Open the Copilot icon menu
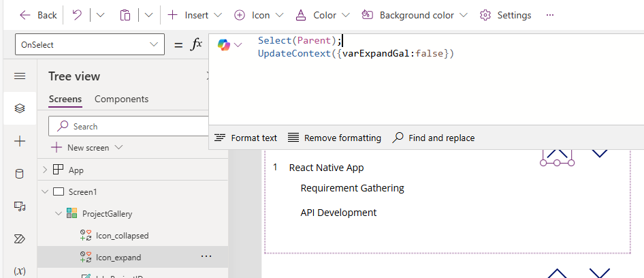Image resolution: width=644 pixels, height=278 pixels. click(x=229, y=44)
